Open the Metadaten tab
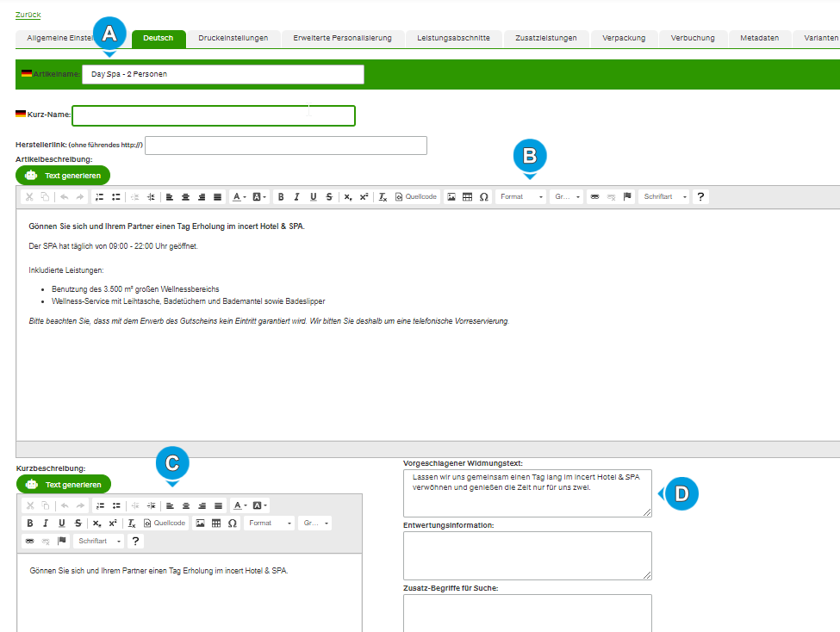Screen dimensions: 840x632 [760, 39]
